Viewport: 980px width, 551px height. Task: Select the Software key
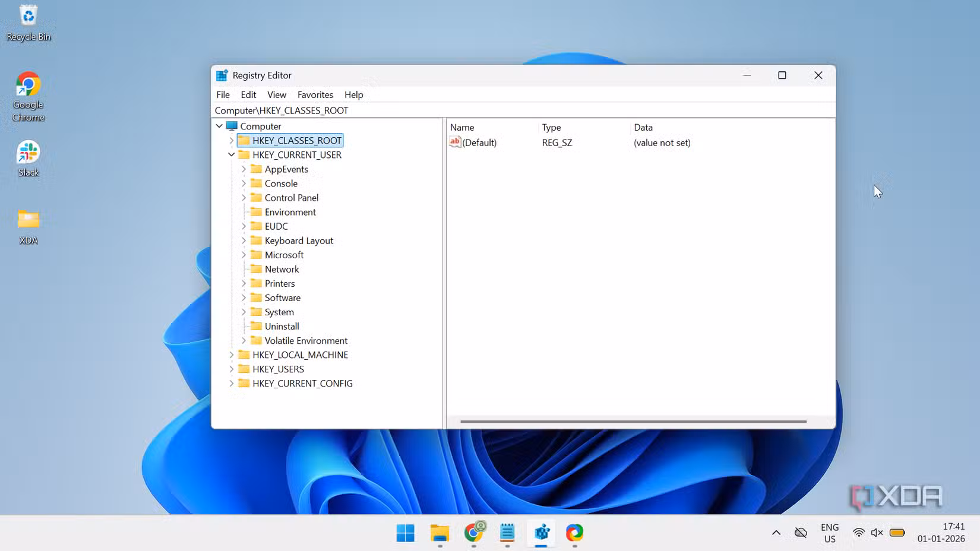click(x=282, y=297)
